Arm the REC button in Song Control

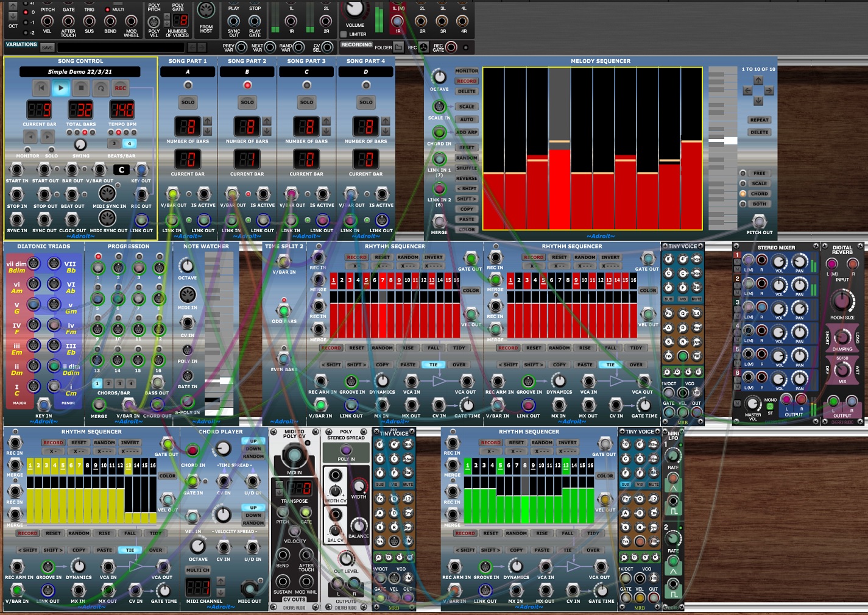[x=121, y=88]
